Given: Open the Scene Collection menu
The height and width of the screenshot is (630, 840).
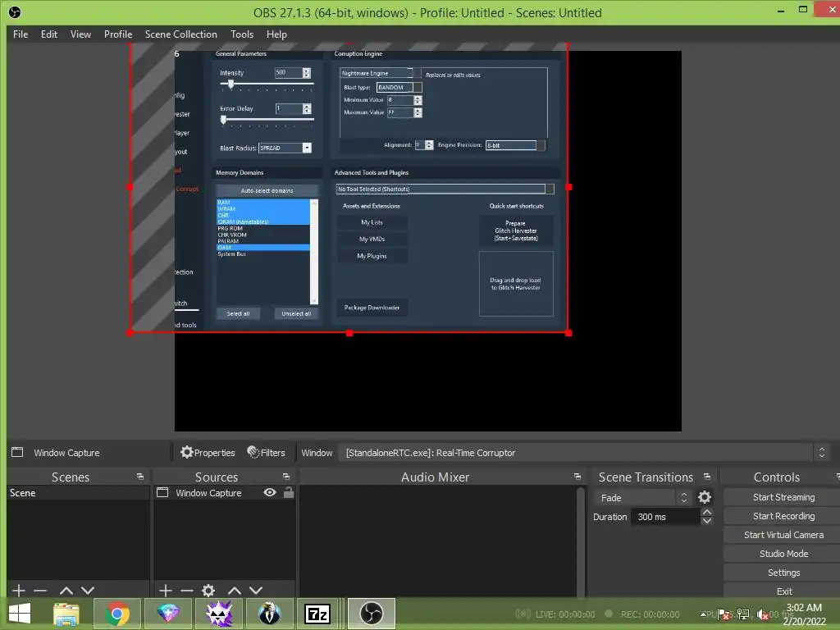Looking at the screenshot, I should click(181, 34).
